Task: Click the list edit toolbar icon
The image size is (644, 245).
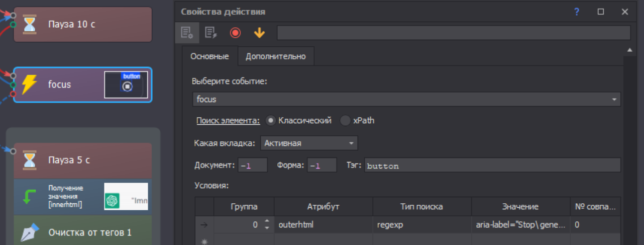Action: click(211, 33)
